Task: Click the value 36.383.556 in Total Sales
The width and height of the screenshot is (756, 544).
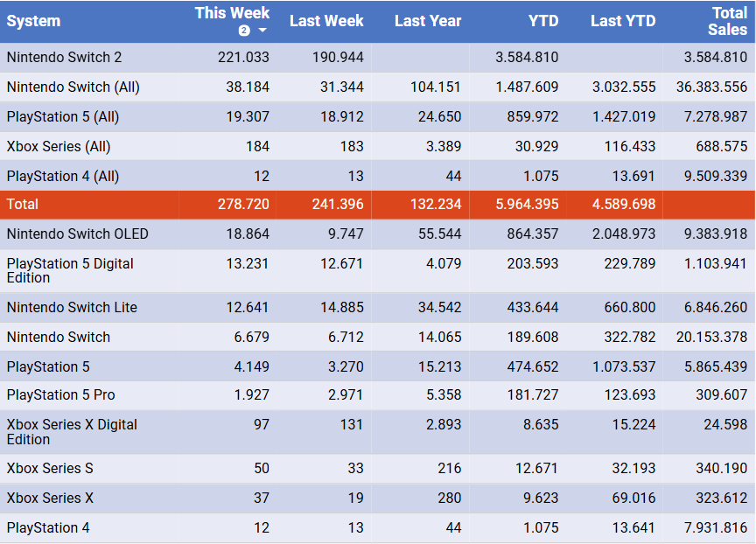Action: tap(711, 87)
